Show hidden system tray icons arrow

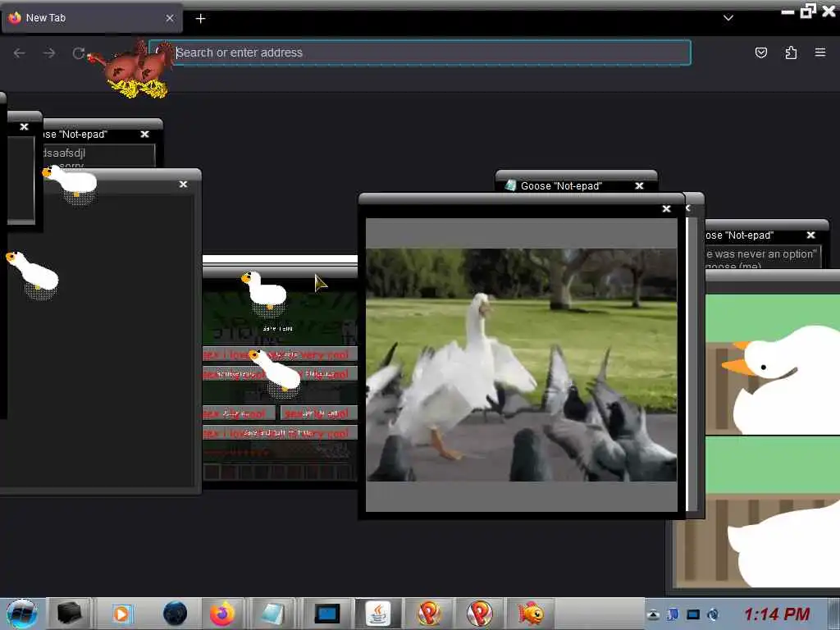pos(652,614)
